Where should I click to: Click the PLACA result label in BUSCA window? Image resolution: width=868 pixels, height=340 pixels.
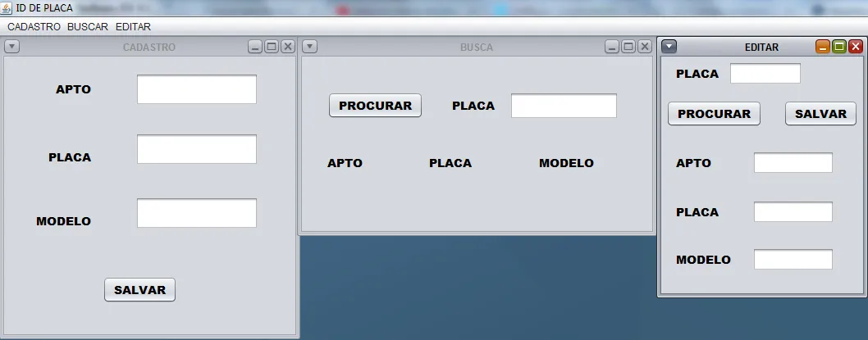[450, 163]
